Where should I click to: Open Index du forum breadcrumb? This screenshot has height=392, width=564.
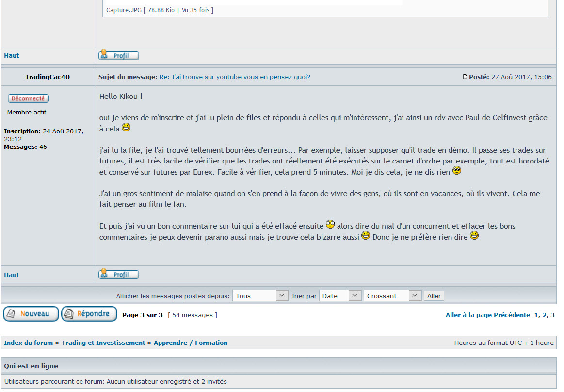(x=29, y=343)
